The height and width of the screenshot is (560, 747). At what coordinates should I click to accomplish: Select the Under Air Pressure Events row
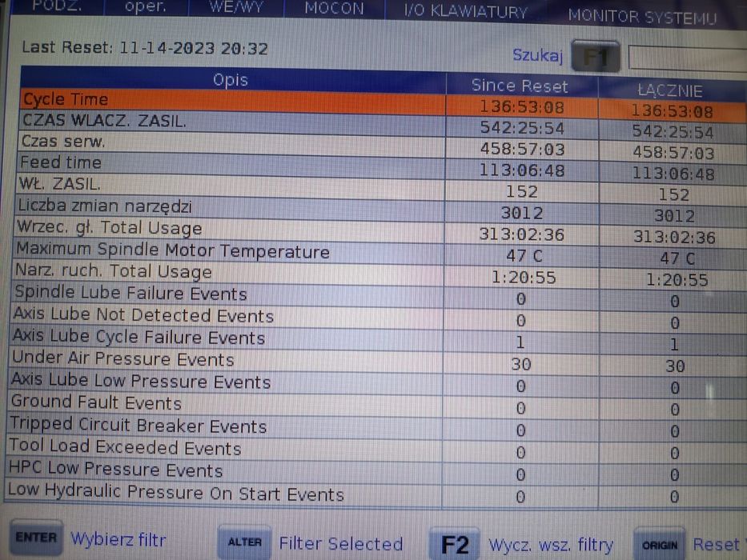coord(377,361)
